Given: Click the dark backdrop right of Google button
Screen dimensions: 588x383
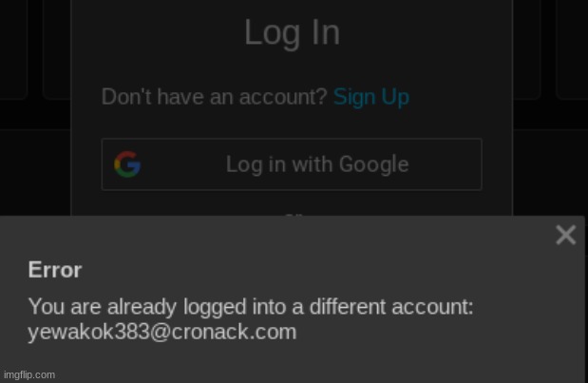Looking at the screenshot, I should point(549,165).
